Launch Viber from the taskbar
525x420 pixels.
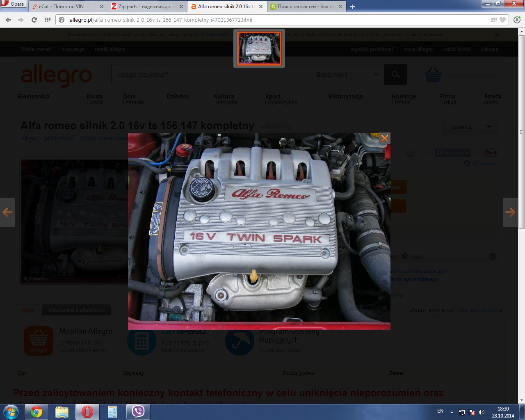tap(138, 412)
